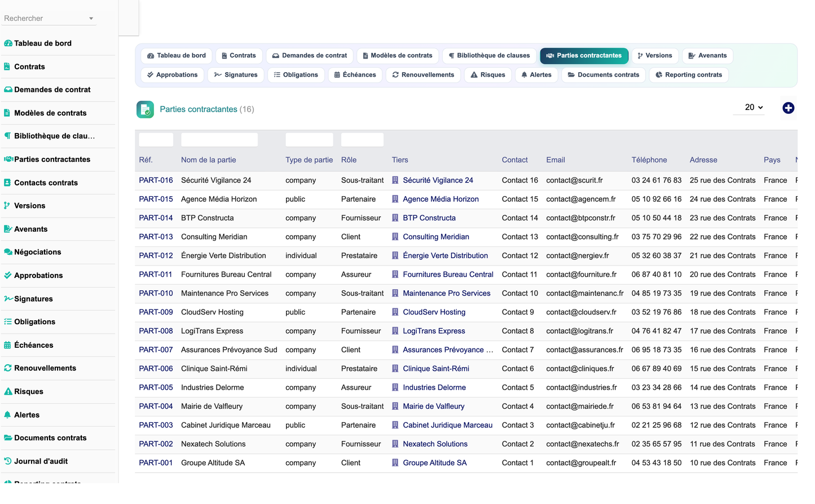This screenshot has height=504, width=815.
Task: Open the Clinique Saint-Rémi tiers link
Action: [436, 369]
